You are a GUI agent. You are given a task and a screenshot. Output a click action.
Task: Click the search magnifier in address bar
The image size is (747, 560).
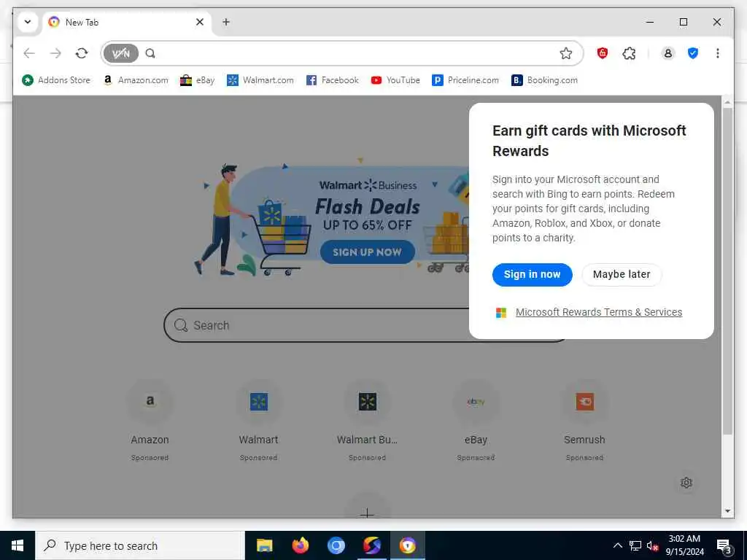click(150, 53)
